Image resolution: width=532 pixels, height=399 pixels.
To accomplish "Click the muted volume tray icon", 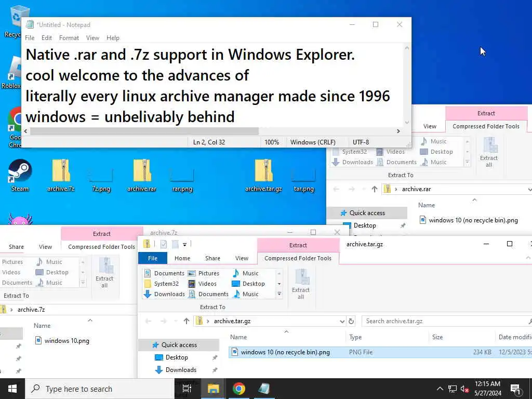I will (x=464, y=389).
